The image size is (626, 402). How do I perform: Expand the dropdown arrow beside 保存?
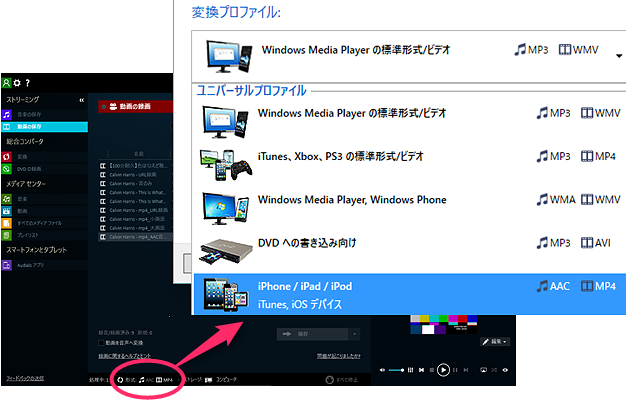pyautogui.click(x=355, y=334)
